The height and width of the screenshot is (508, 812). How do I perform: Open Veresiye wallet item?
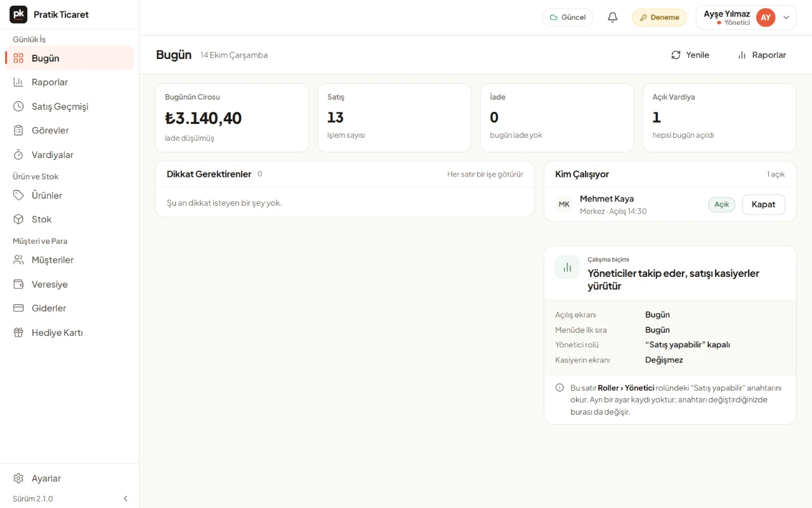(x=69, y=284)
